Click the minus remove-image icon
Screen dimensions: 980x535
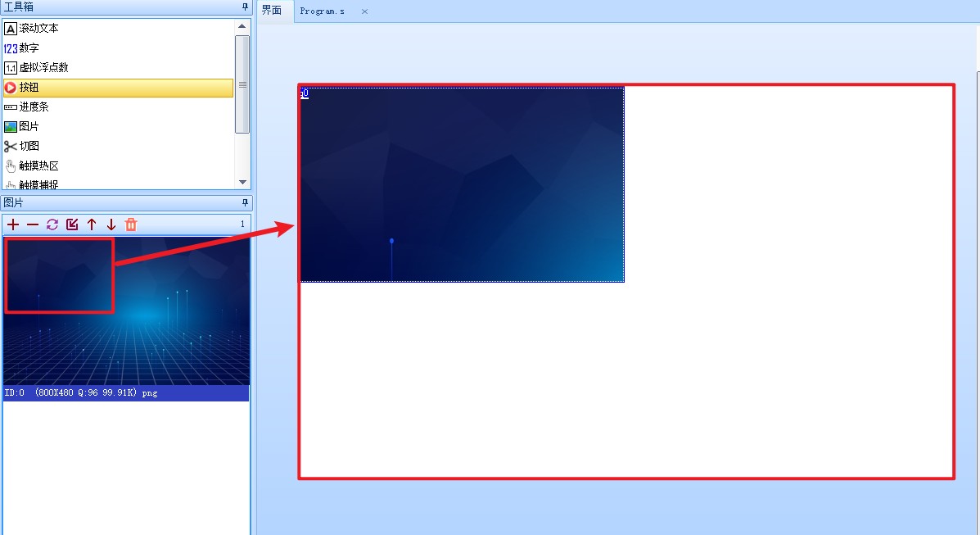[33, 224]
